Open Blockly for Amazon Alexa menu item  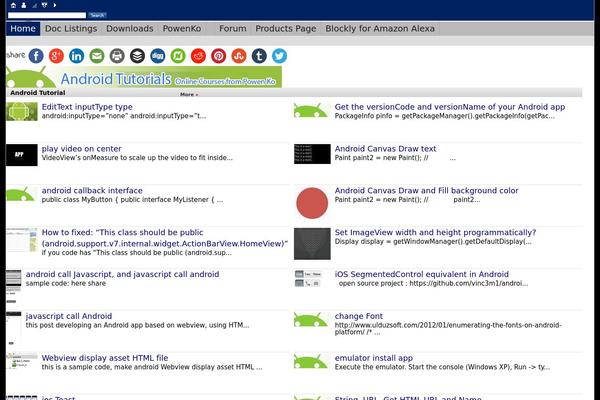(380, 29)
